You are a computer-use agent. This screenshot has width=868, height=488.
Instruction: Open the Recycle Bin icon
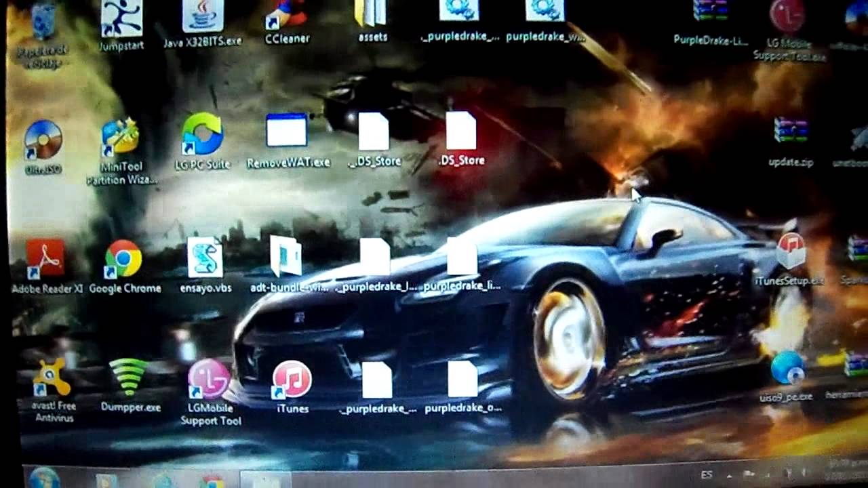(x=43, y=35)
